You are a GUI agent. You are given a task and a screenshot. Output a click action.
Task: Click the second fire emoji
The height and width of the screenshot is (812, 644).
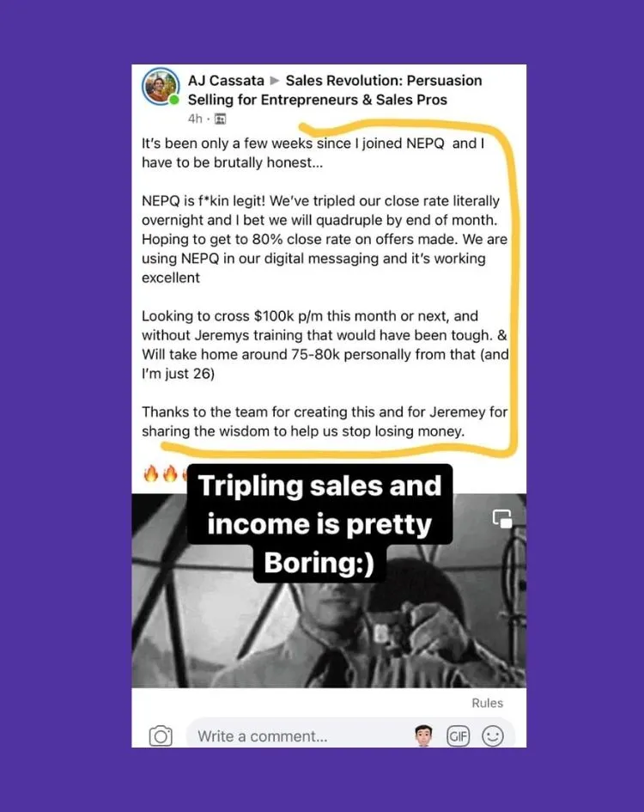pos(170,473)
